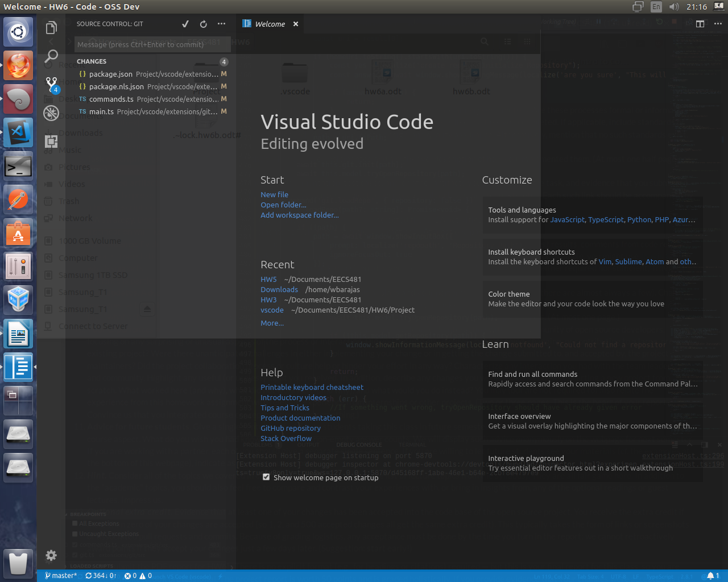Click the Open folder... link
728x582 pixels.
coord(283,205)
